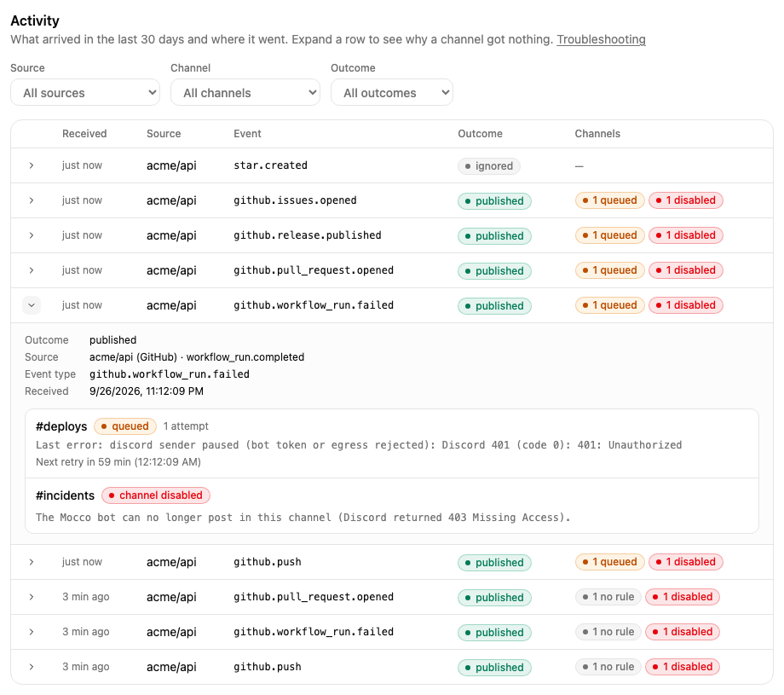Click the Activity heading
This screenshot has height=695, width=784.
coord(35,20)
